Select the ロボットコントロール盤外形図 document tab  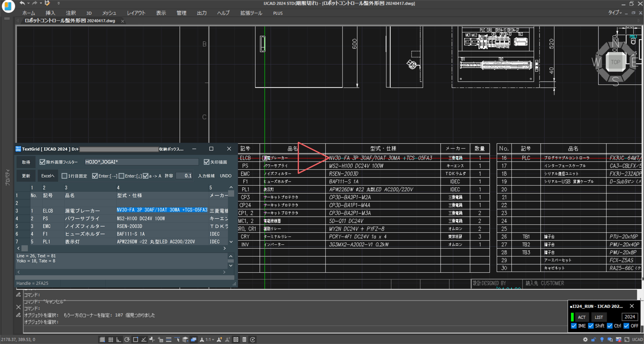pyautogui.click(x=70, y=21)
